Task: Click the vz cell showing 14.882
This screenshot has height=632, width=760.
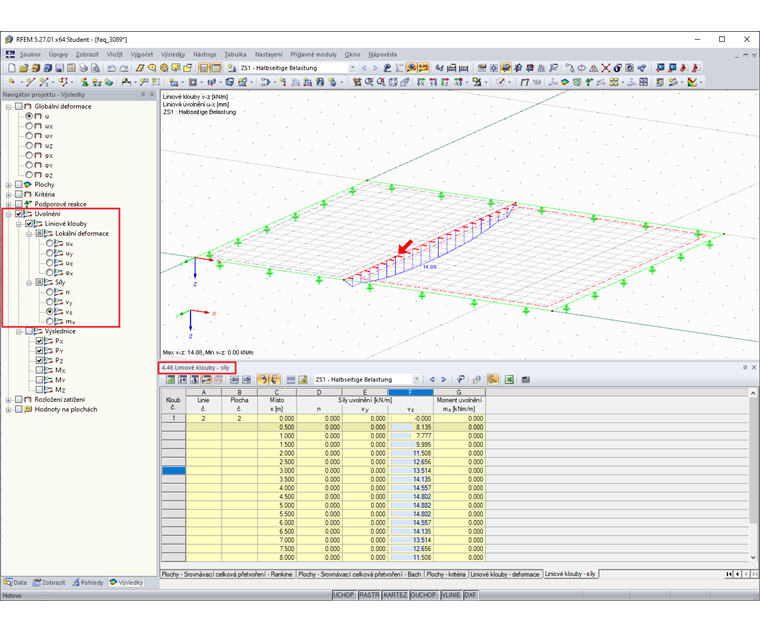Action: click(x=411, y=506)
